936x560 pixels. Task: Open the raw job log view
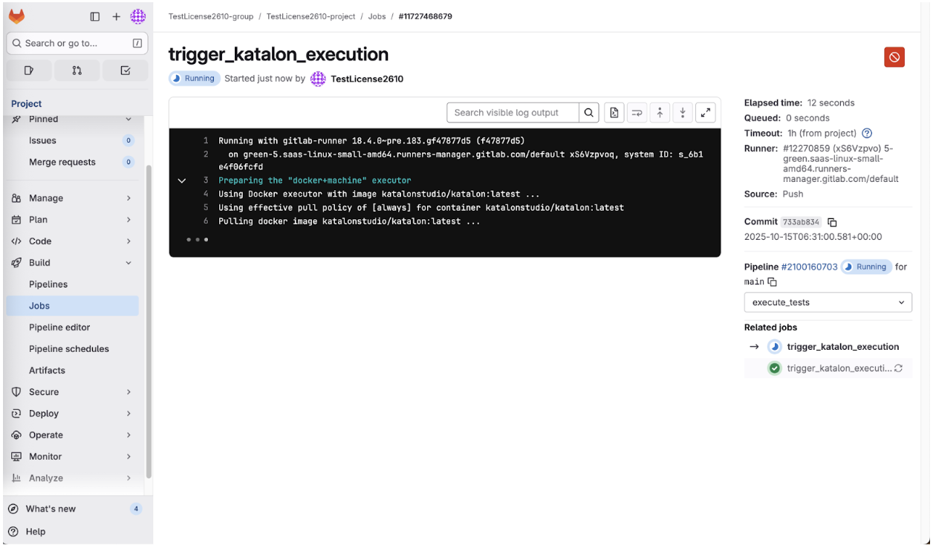click(x=614, y=112)
